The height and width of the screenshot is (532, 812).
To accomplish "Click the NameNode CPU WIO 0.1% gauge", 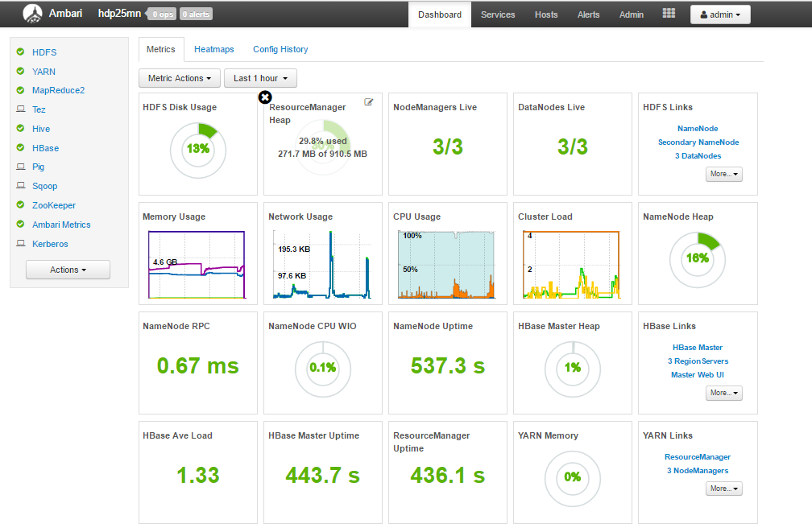I will pos(322,369).
